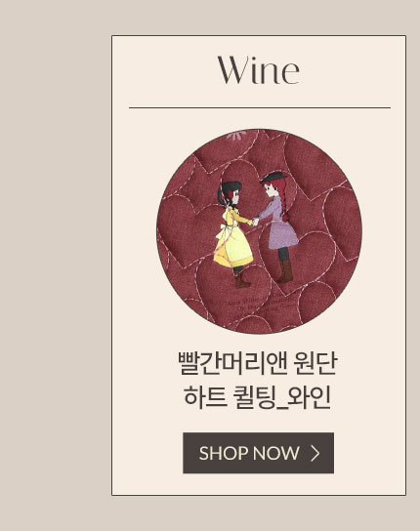Click the 하트 퀼팅_와인 text line
The width and height of the screenshot is (420, 531).
click(257, 397)
